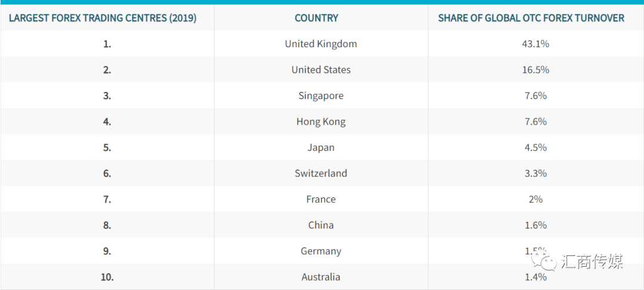Click the 4.5% share for Japan
Viewport: 644px width, 290px height.
coord(535,147)
